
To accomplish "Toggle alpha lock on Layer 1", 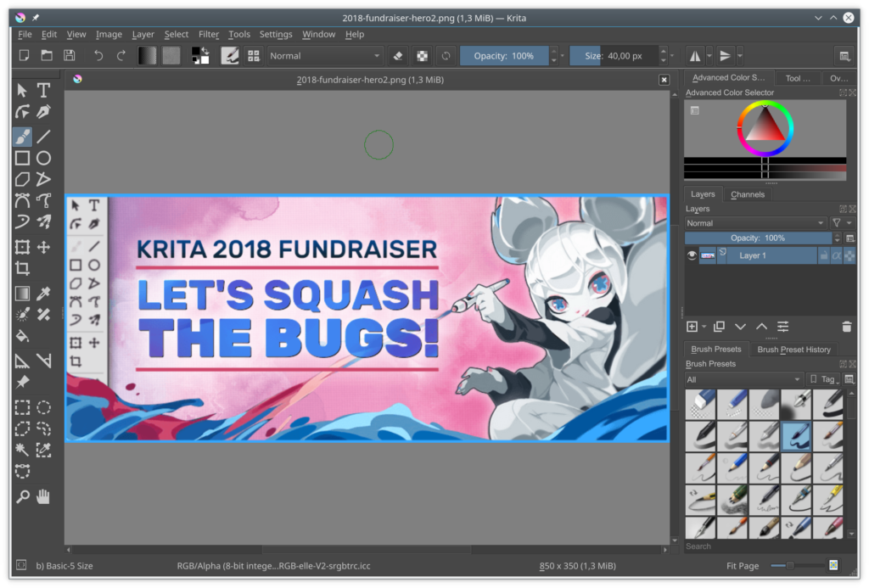I will (849, 255).
